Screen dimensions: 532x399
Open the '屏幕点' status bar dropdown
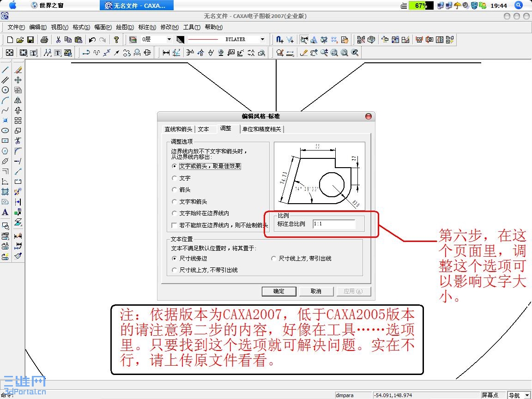pos(493,395)
